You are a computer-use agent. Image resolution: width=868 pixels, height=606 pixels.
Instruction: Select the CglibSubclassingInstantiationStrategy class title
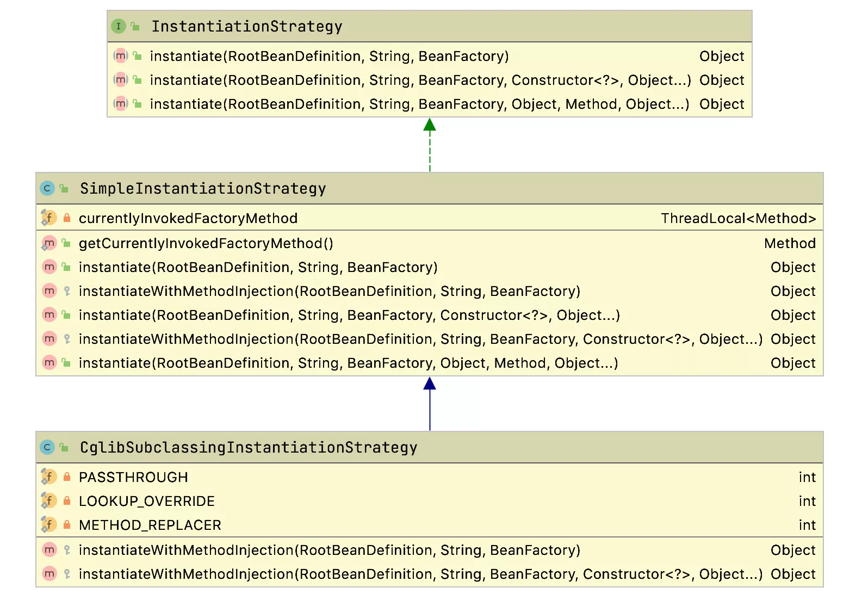pyautogui.click(x=249, y=447)
